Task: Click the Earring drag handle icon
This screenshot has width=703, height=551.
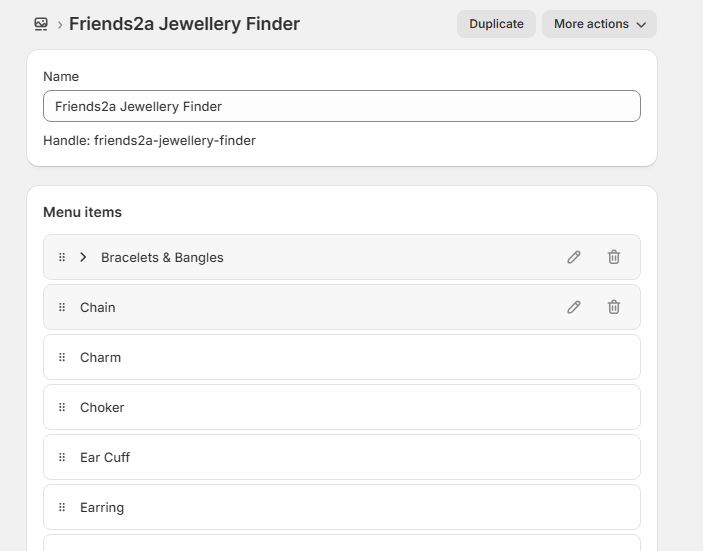Action: 62,507
